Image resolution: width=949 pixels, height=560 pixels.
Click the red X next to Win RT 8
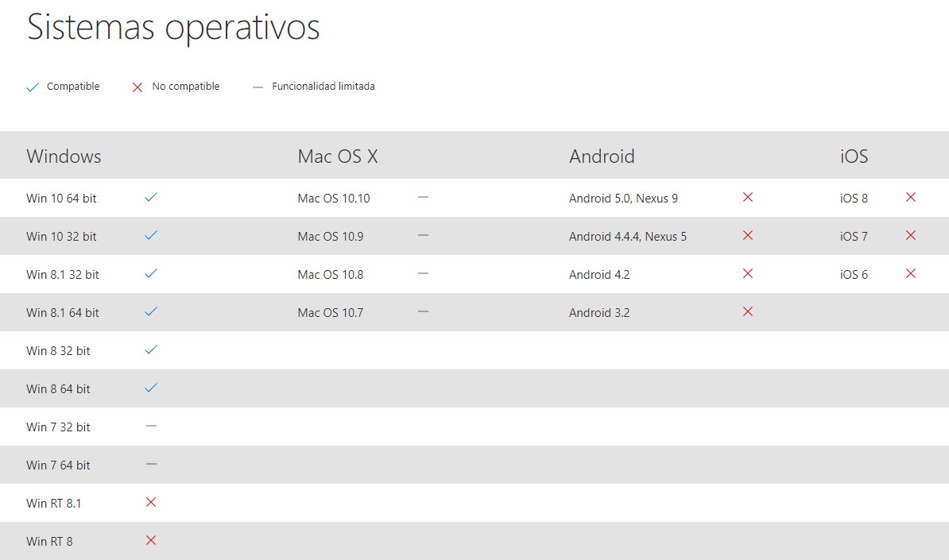click(x=151, y=540)
